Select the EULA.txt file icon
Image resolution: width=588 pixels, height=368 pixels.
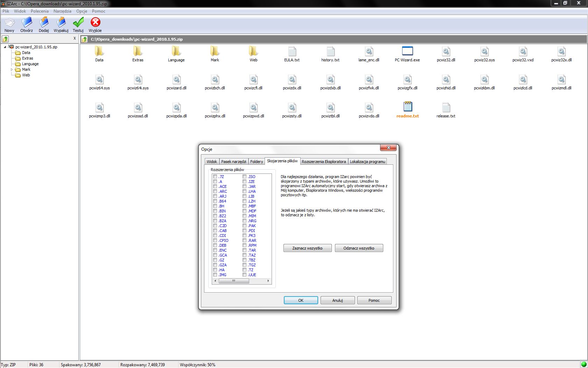pos(292,51)
